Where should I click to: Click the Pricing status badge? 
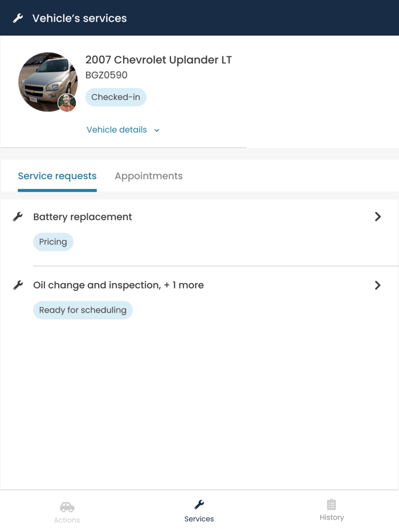click(53, 242)
